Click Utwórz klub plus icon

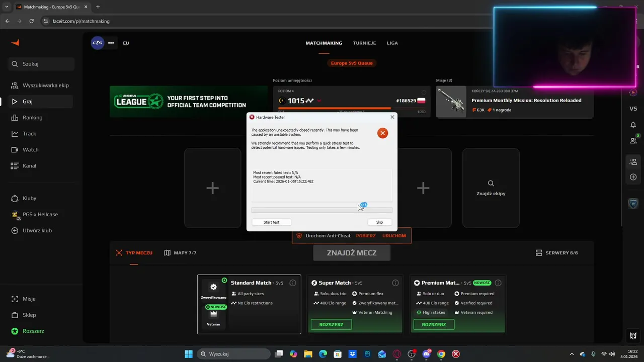[15, 230]
